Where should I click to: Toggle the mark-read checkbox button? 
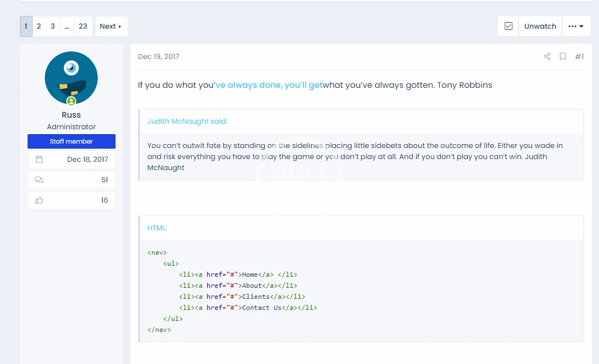pyautogui.click(x=508, y=27)
